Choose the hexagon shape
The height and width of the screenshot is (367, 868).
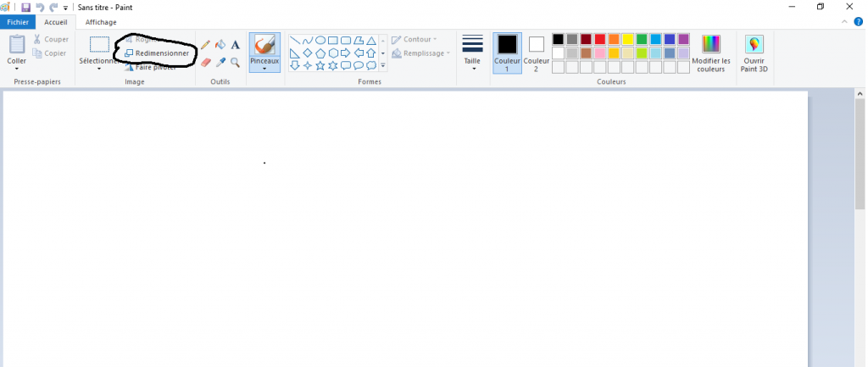click(x=333, y=53)
